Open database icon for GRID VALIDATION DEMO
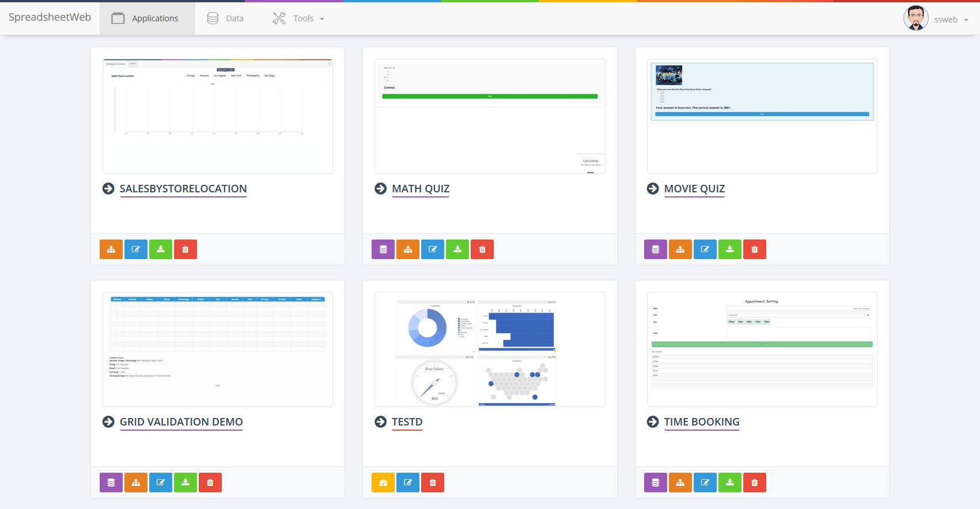This screenshot has width=980, height=509. (111, 483)
